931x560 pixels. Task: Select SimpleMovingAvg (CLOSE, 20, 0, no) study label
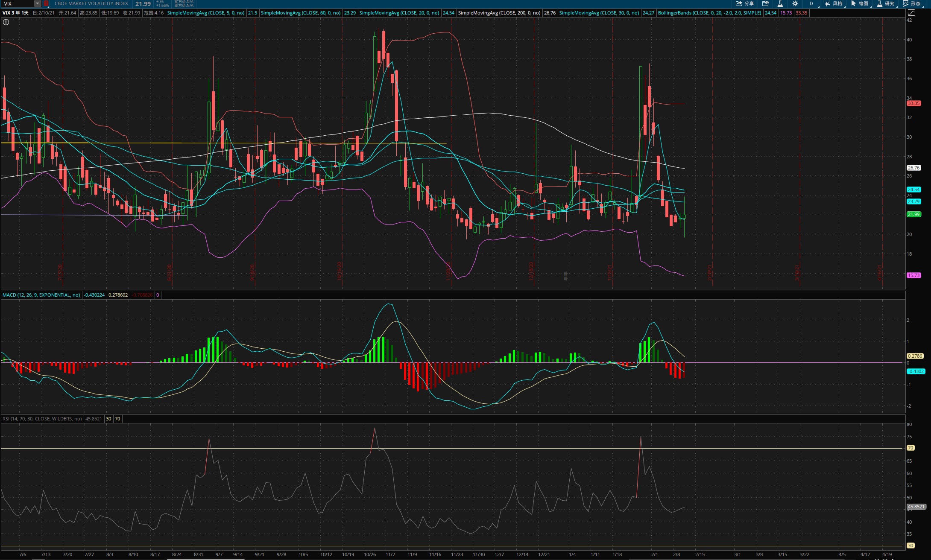coord(399,13)
